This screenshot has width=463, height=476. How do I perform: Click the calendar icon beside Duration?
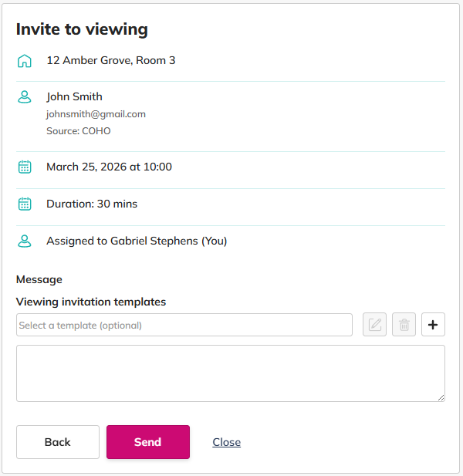(x=25, y=204)
